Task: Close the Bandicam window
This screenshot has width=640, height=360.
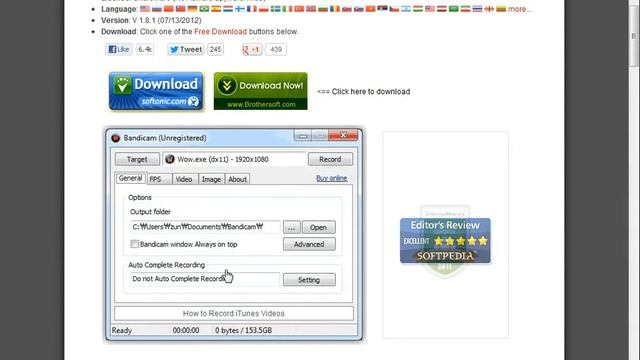Action: pos(343,135)
